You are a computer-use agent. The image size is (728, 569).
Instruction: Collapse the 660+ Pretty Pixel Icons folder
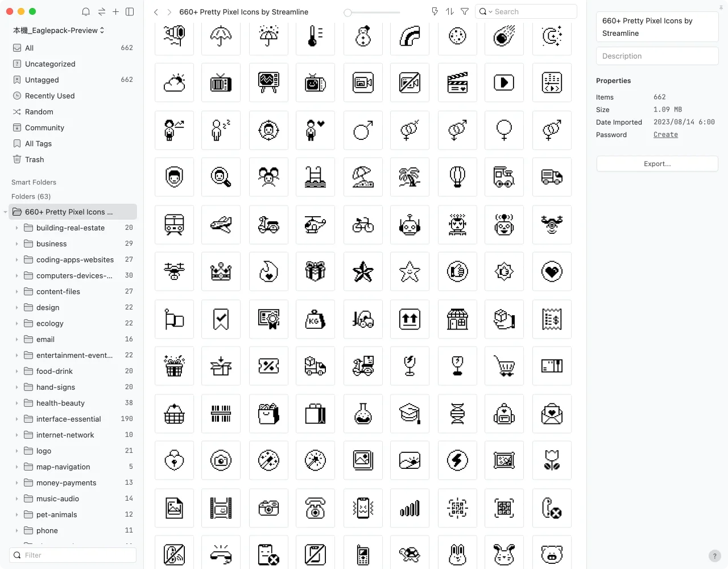pyautogui.click(x=6, y=212)
